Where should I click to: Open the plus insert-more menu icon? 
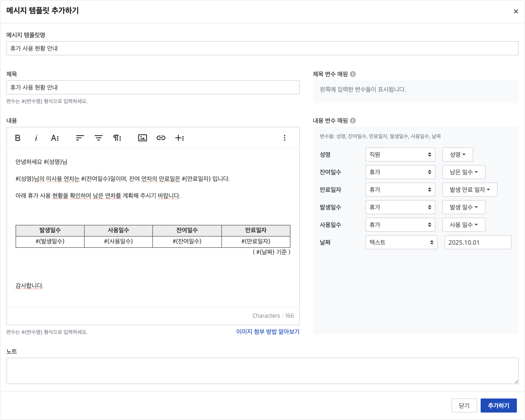click(180, 138)
